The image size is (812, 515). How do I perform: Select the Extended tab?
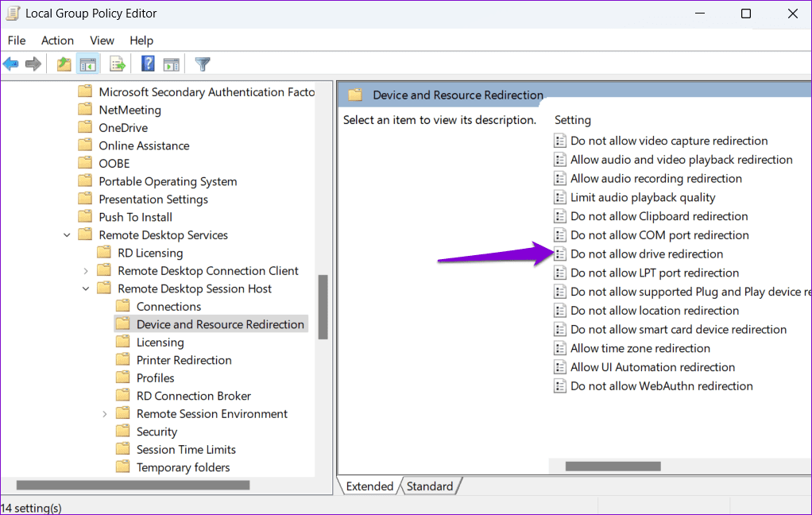[369, 486]
